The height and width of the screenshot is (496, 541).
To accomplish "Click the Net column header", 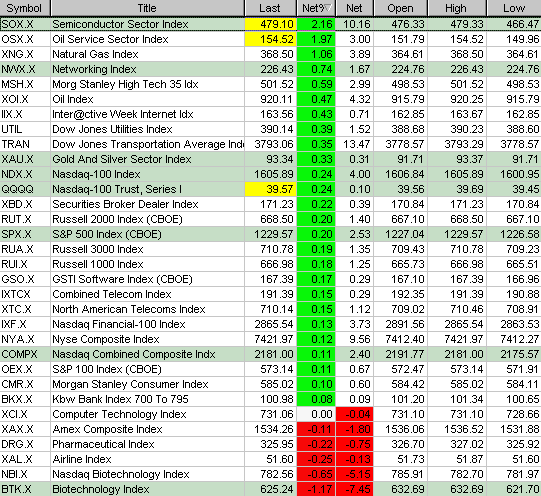I will (354, 8).
